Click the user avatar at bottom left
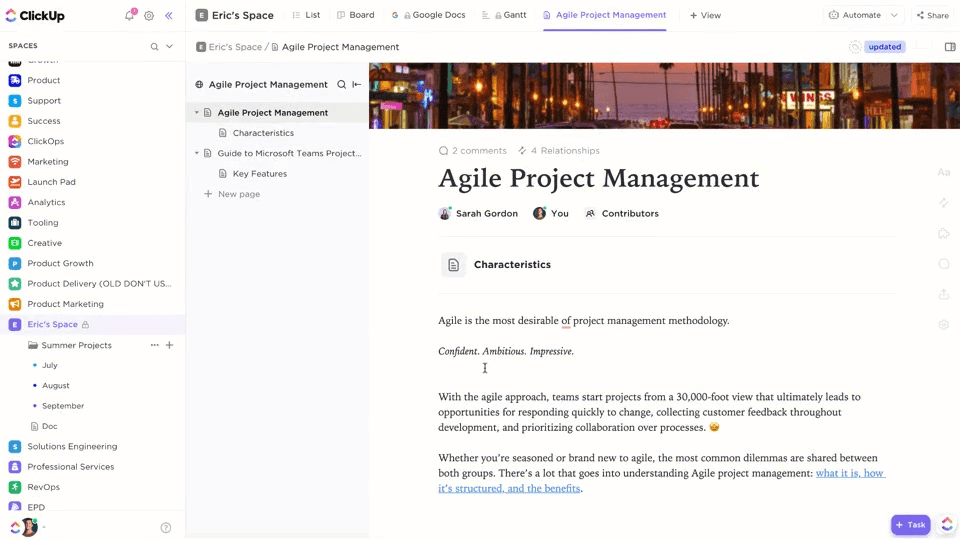Image resolution: width=960 pixels, height=540 pixels. [x=29, y=527]
